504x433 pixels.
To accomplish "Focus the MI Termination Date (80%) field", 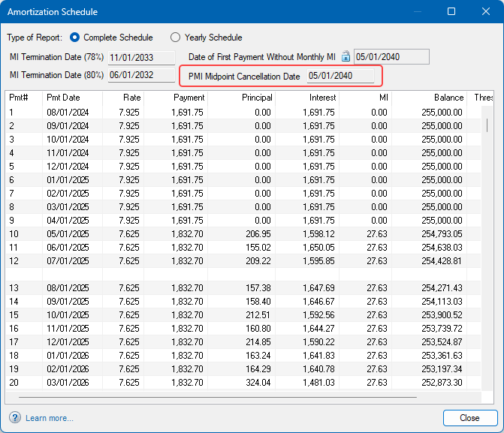I will coord(141,75).
